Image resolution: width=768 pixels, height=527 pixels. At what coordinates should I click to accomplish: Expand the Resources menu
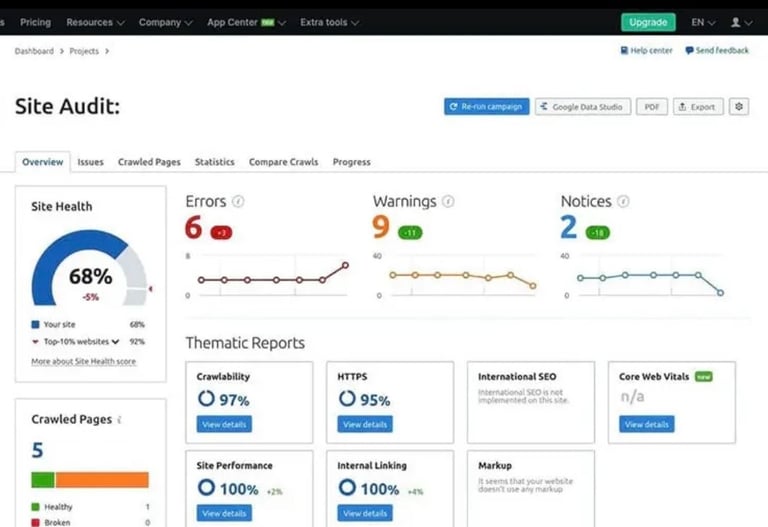95,23
